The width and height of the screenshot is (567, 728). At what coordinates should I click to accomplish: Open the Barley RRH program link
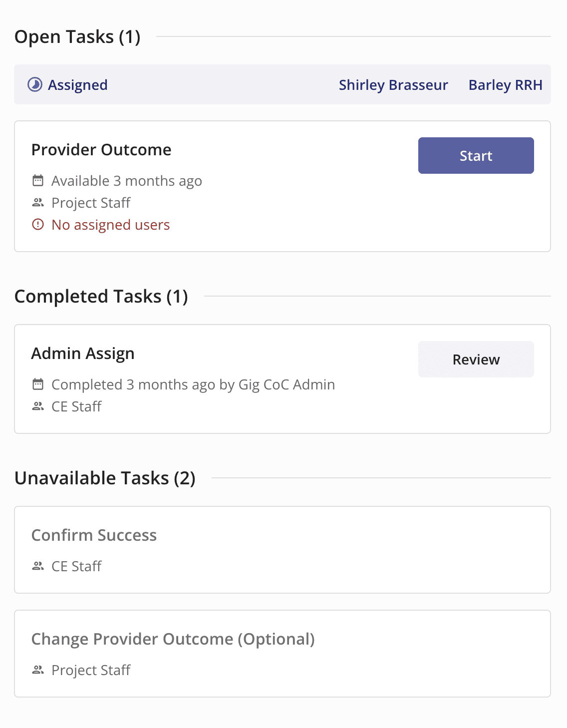coord(505,85)
